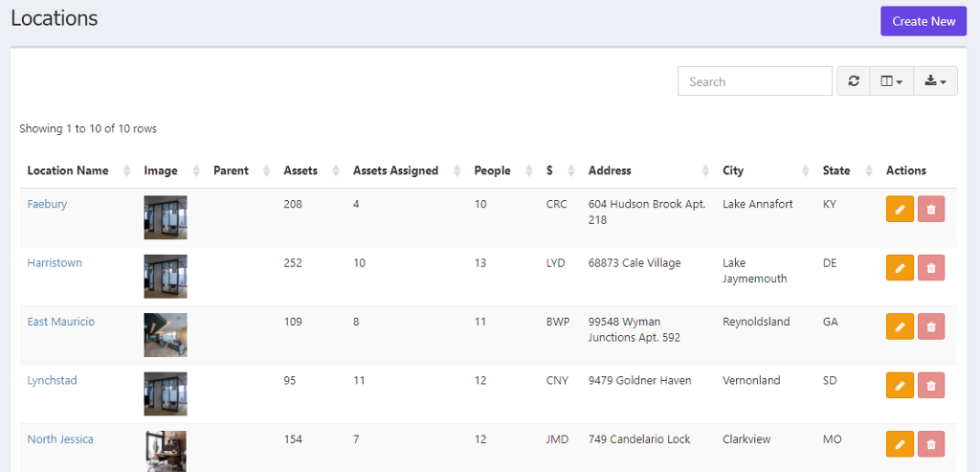Click the Search input field
Screen dimensions: 980x472
[754, 81]
